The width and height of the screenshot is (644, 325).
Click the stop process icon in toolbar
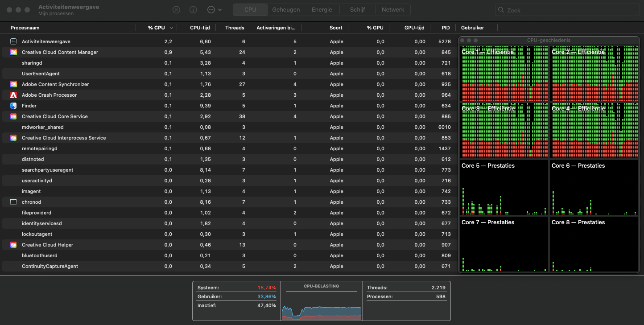click(x=176, y=10)
